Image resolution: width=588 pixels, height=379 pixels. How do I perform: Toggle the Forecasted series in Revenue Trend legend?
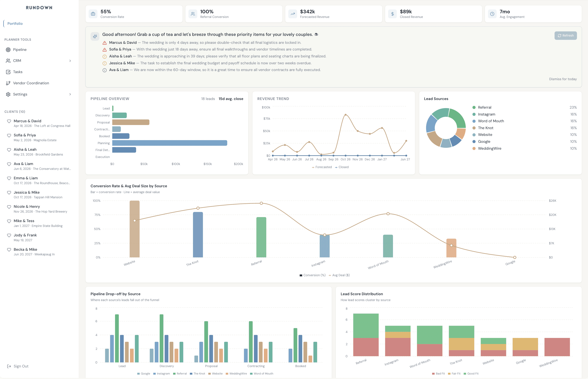point(322,167)
